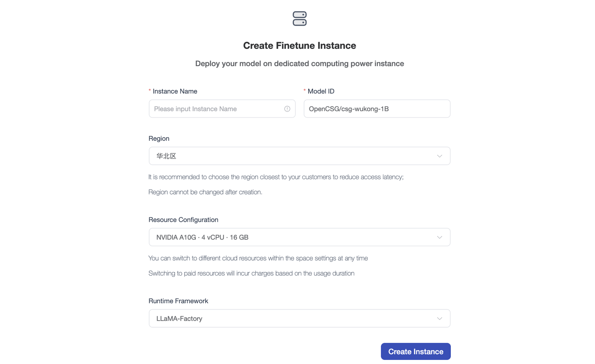This screenshot has height=364, width=595.
Task: Click the "Region cannot be changed" note
Action: [205, 192]
